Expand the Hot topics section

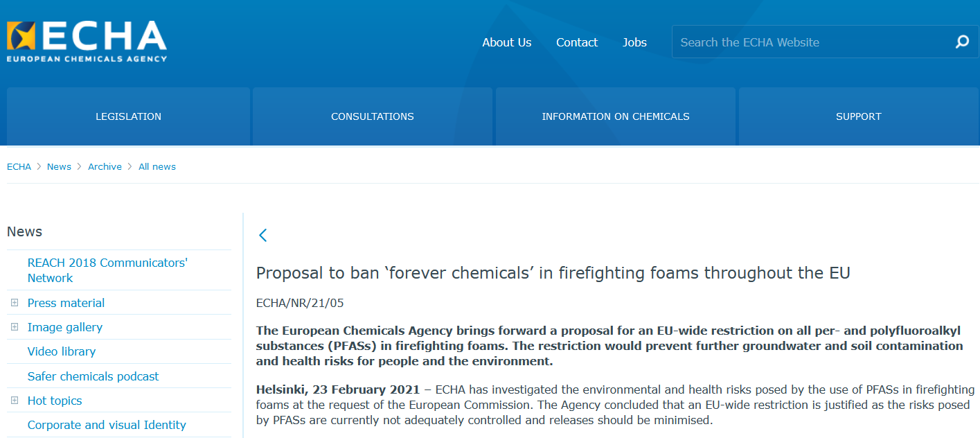[x=15, y=401]
